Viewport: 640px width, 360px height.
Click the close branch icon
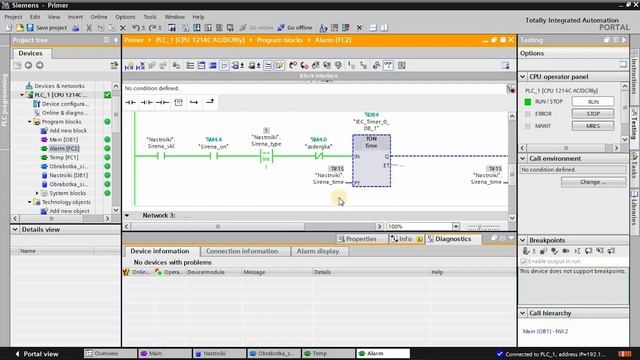click(210, 102)
